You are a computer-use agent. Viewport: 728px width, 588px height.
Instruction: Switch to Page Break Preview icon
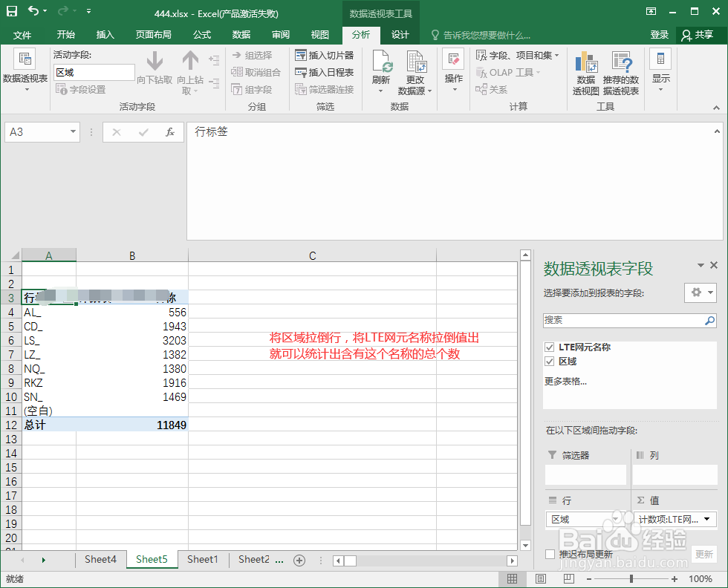pyautogui.click(x=569, y=578)
